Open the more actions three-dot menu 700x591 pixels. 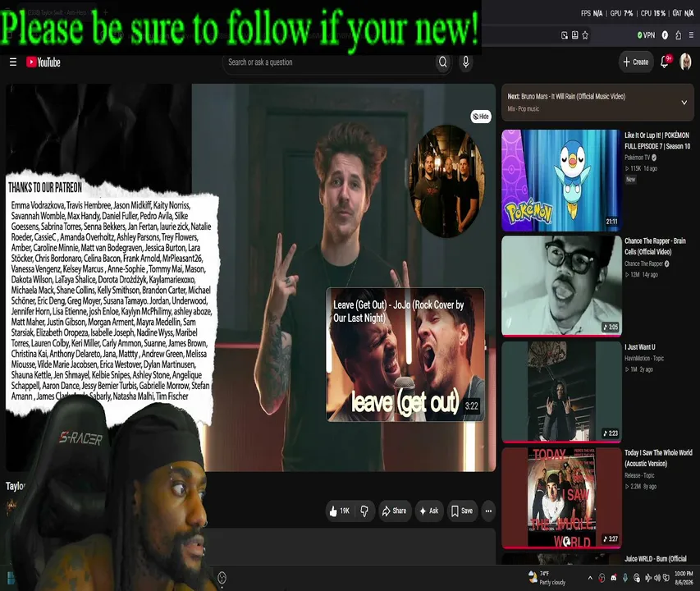488,511
